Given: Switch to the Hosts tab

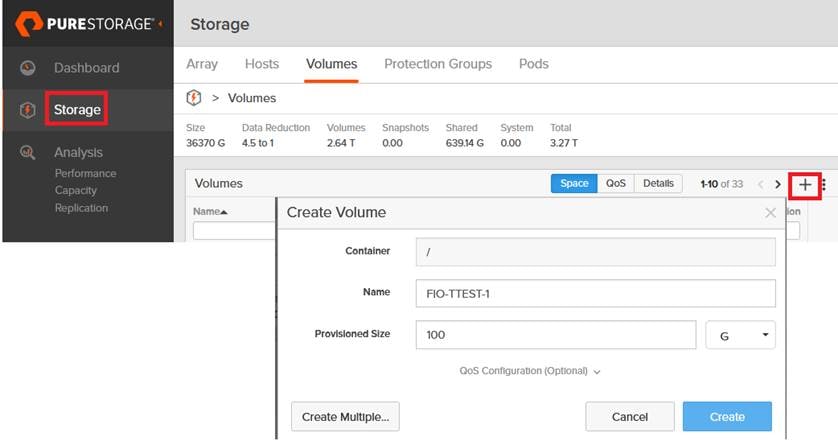Looking at the screenshot, I should pyautogui.click(x=262, y=64).
